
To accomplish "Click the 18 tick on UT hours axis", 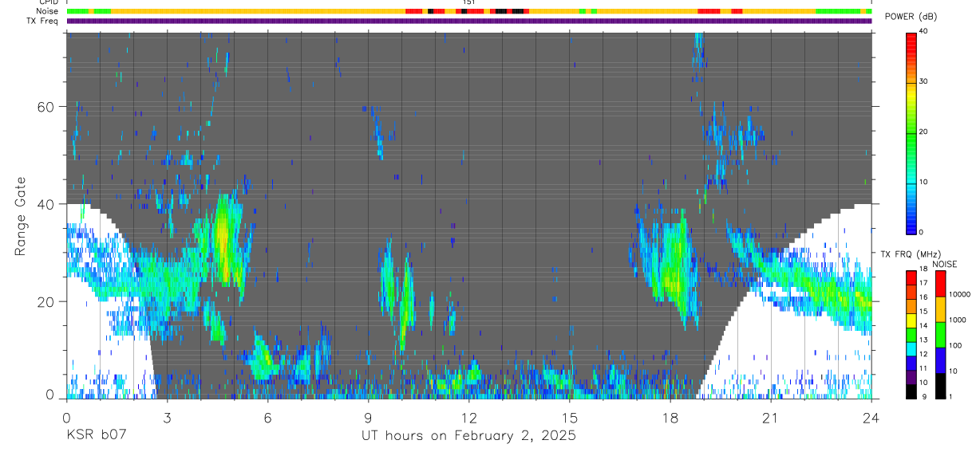I will point(670,418).
